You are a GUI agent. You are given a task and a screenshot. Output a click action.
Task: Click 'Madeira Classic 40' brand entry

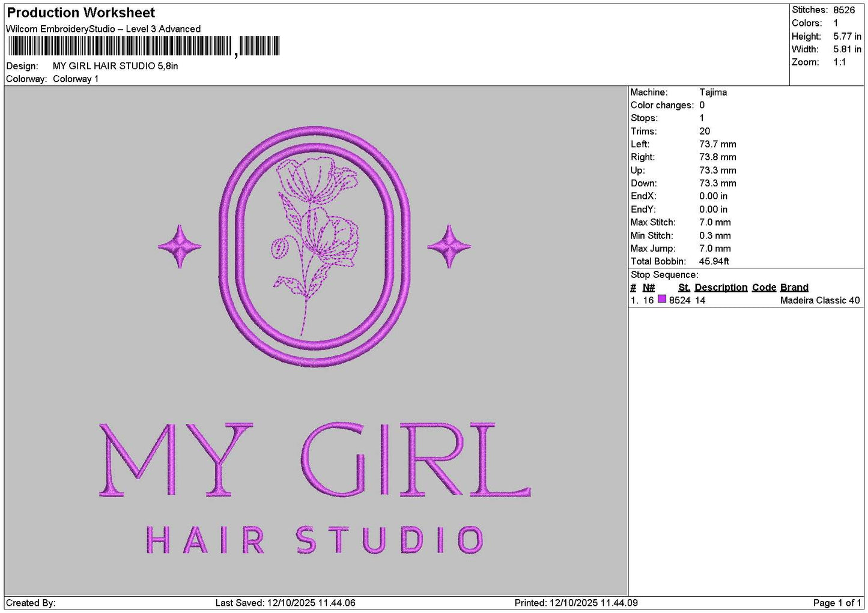(820, 300)
